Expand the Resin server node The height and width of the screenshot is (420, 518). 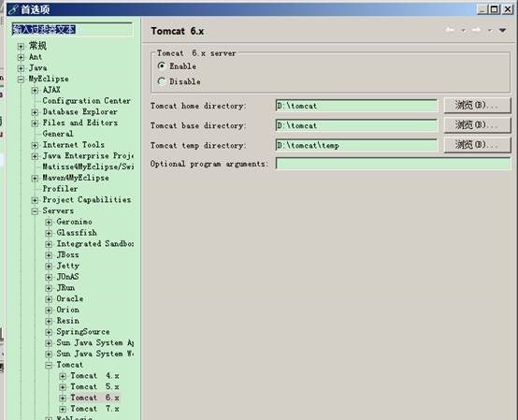pos(49,321)
